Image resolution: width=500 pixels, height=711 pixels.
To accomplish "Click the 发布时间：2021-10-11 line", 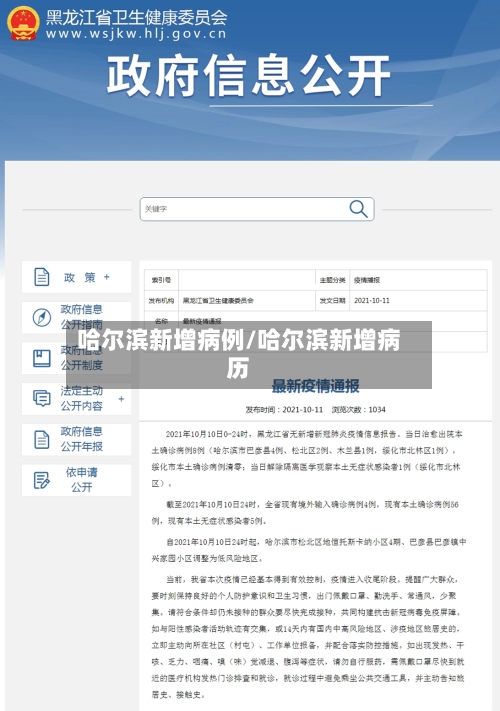I will 284,409.
